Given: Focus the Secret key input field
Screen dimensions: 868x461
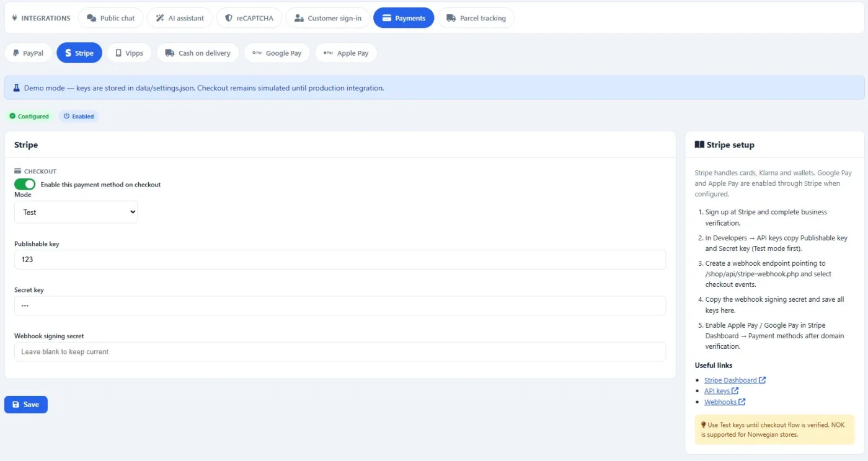Looking at the screenshot, I should 340,305.
